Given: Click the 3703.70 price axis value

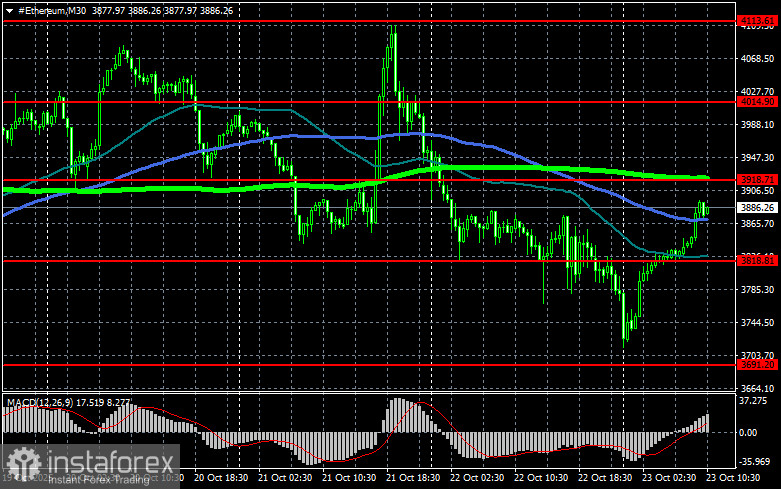Looking at the screenshot, I should coord(757,355).
